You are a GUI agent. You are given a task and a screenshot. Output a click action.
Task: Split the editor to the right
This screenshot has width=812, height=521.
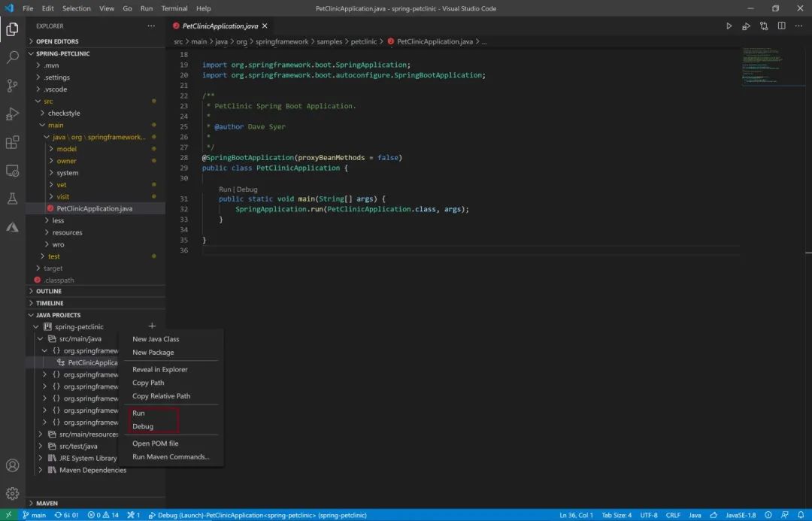click(781, 26)
